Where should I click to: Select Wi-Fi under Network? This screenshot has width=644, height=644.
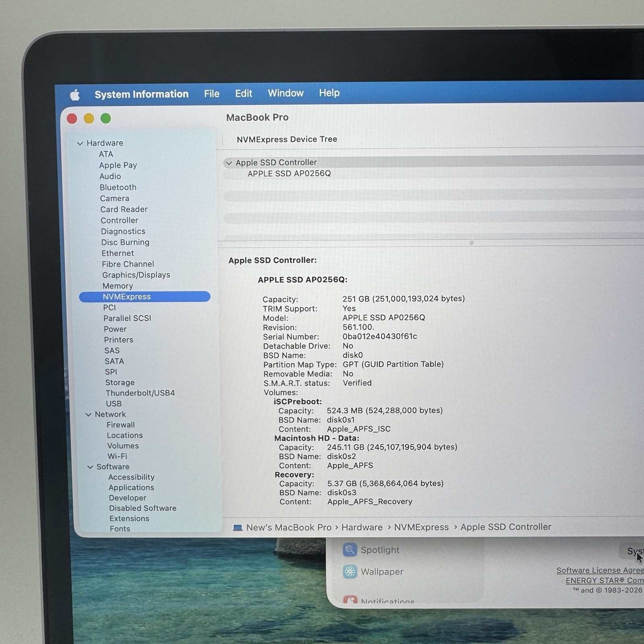(x=118, y=456)
